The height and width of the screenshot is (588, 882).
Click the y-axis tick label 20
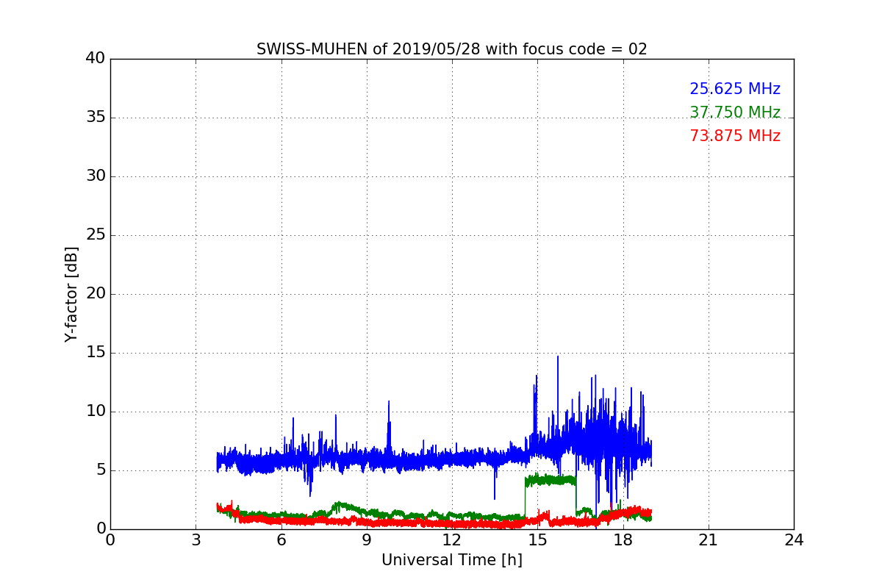(x=96, y=294)
